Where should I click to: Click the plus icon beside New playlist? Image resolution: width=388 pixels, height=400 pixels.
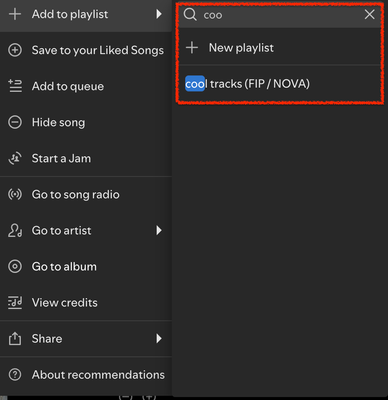click(x=192, y=48)
